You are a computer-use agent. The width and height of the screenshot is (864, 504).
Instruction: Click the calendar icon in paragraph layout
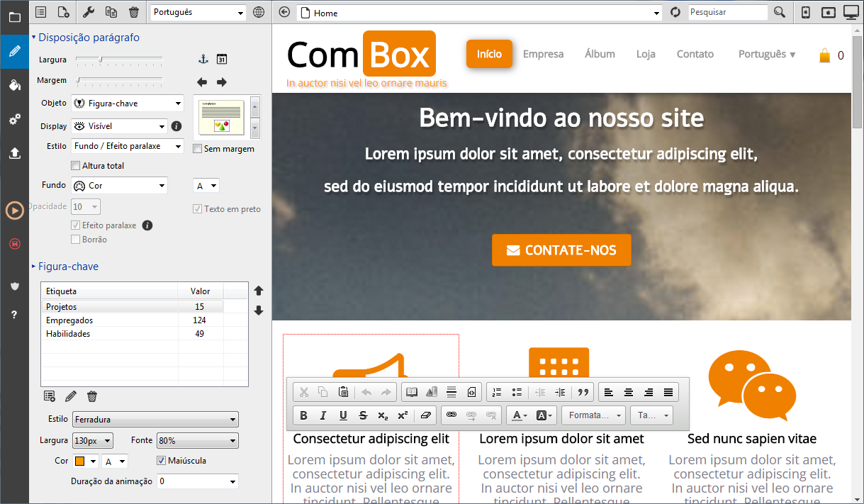pyautogui.click(x=222, y=60)
